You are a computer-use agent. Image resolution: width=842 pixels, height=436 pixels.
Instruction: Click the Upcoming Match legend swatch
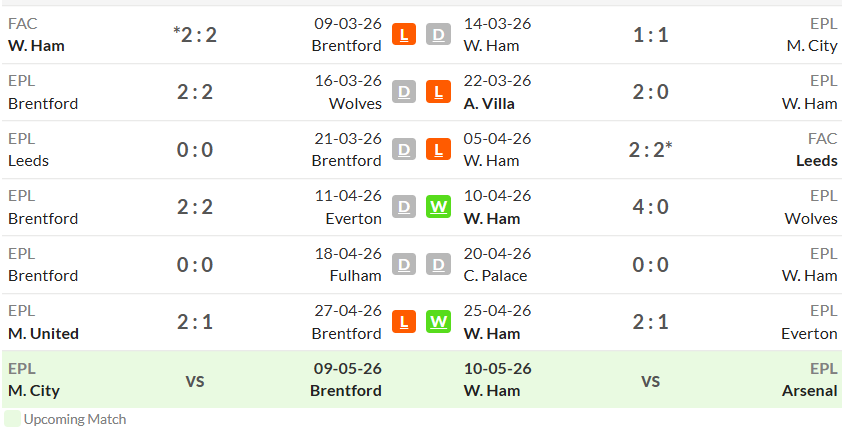[x=12, y=419]
